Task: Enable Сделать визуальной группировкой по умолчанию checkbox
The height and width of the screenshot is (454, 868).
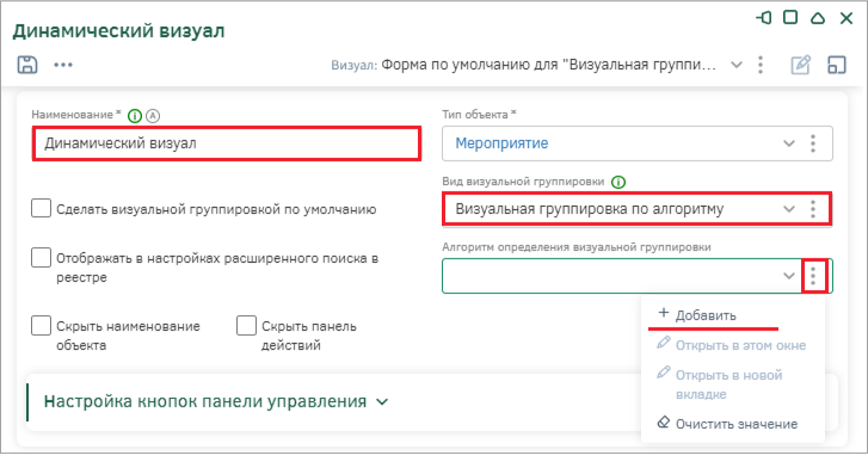Action: click(x=41, y=209)
